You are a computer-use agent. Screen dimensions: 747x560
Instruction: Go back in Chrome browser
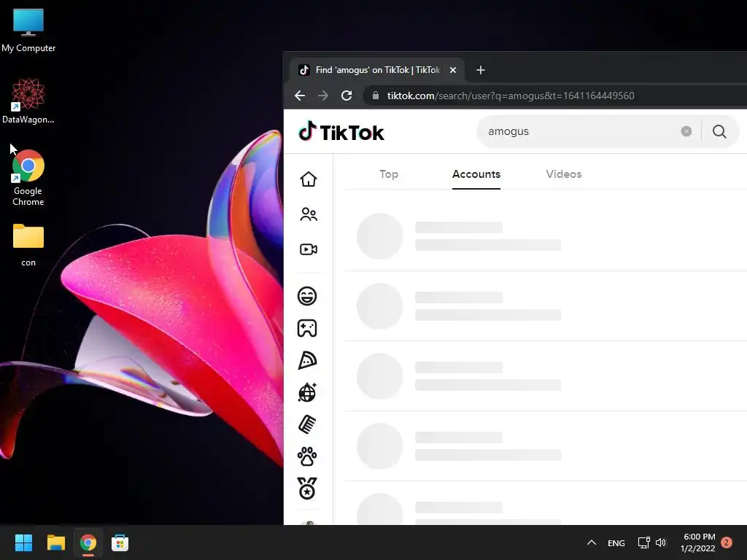click(x=300, y=96)
